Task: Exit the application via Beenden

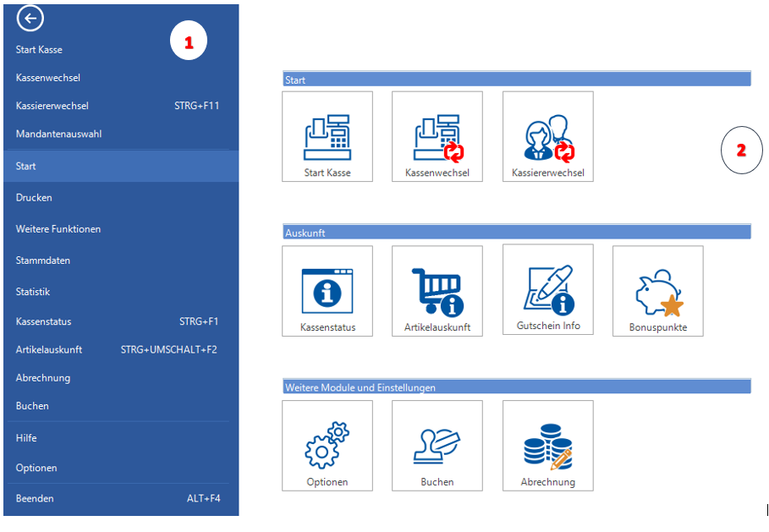Action: [35, 498]
